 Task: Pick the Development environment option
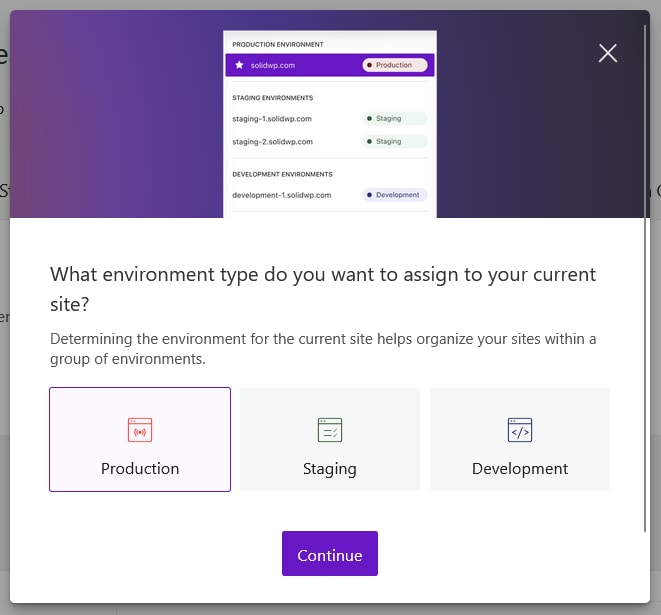coord(520,439)
